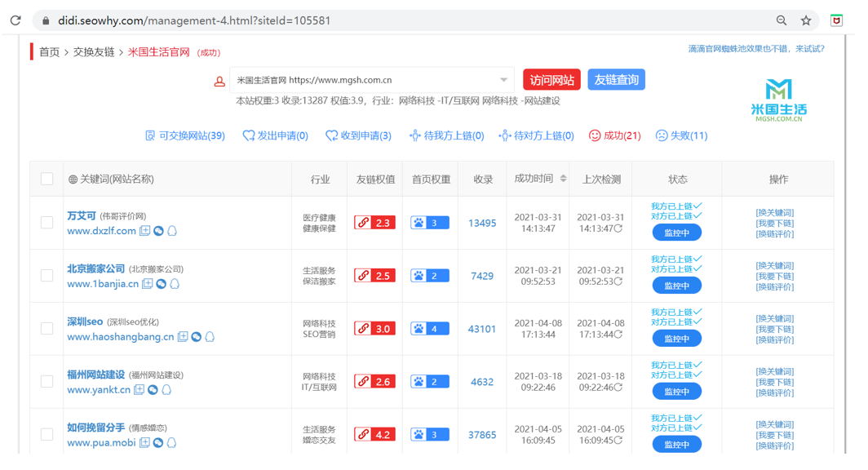Viewport: 868px width, 470px height.
Task: Reload the page with browser refresh icon
Action: (15, 20)
